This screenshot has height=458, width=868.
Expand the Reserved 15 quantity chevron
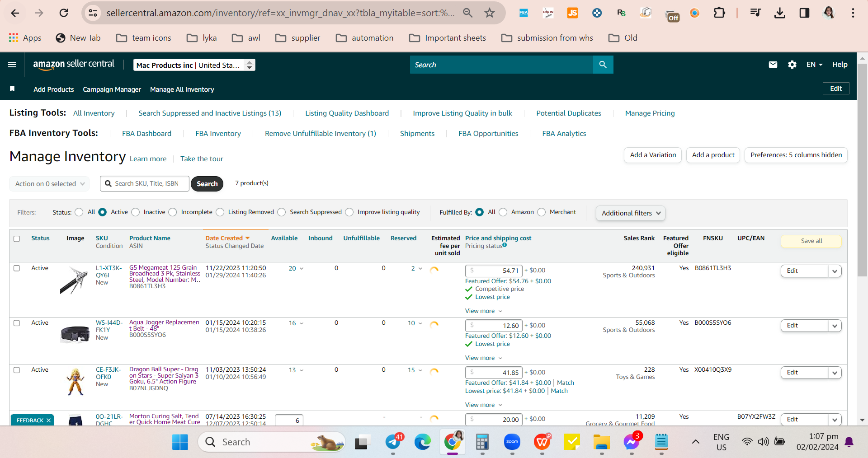coord(420,370)
